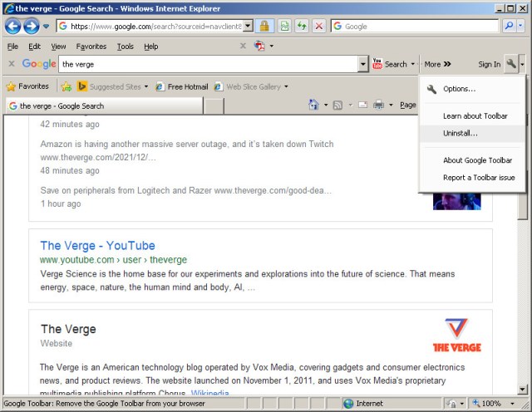The width and height of the screenshot is (532, 412).
Task: Click the Home icon in command bar
Action: point(313,105)
